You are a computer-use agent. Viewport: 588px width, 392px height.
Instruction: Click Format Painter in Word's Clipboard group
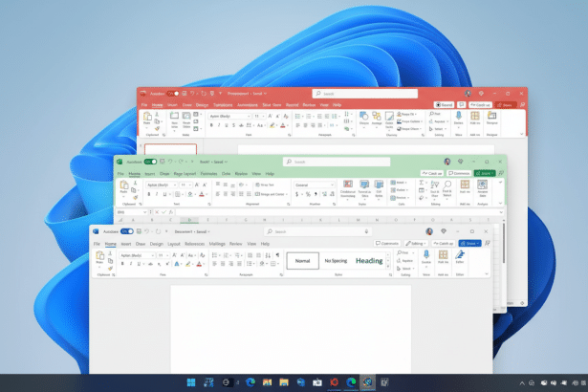110,269
